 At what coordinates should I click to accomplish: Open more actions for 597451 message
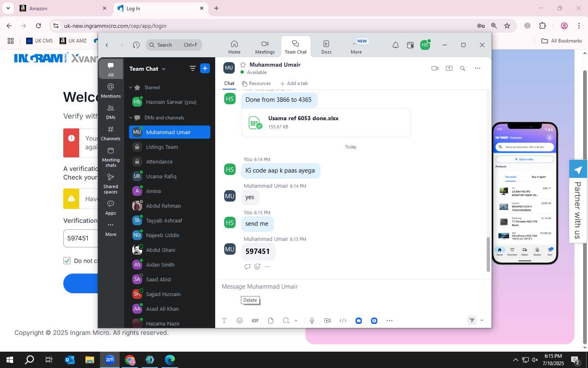(x=267, y=267)
